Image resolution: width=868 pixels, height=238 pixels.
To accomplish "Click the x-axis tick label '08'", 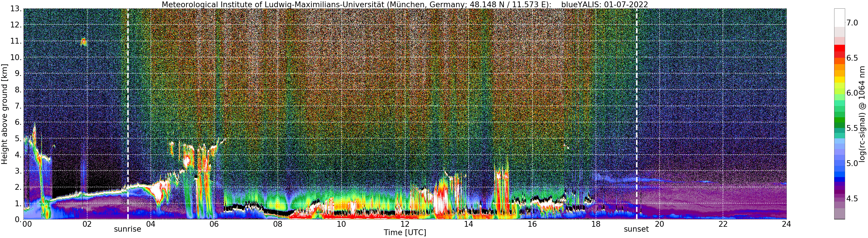I will click(x=278, y=224).
